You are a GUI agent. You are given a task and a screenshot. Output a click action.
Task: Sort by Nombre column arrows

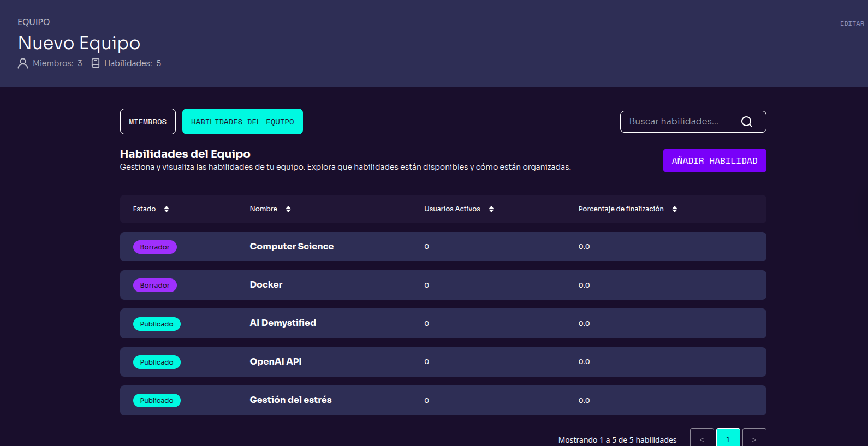[288, 209]
